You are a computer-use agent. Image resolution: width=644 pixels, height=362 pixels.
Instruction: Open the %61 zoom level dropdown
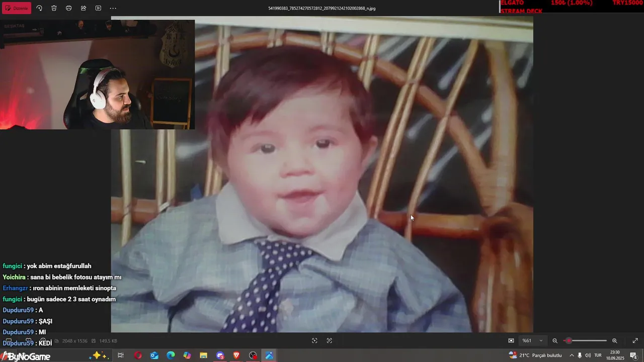click(533, 340)
